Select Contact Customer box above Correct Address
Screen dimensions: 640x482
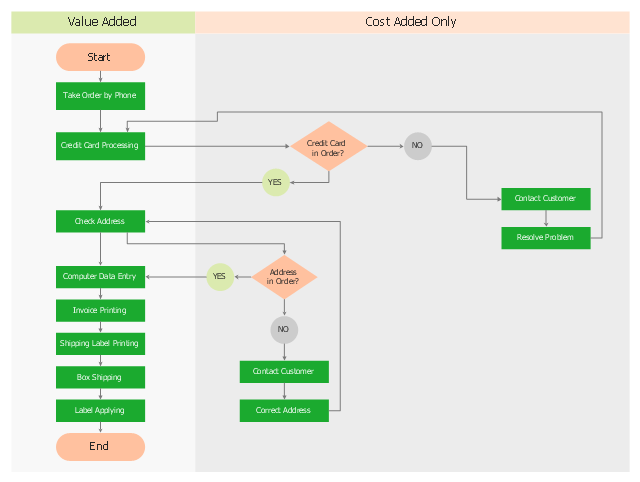tap(284, 372)
